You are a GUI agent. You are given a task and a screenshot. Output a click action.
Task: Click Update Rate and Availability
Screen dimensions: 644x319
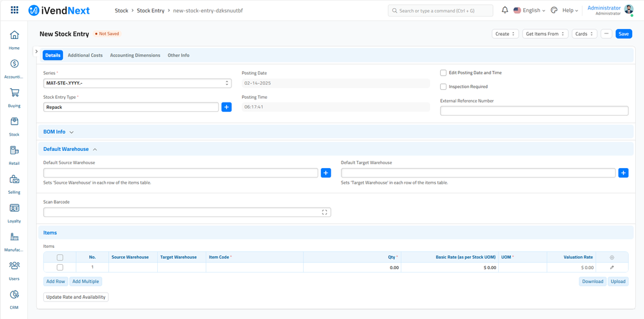point(76,297)
